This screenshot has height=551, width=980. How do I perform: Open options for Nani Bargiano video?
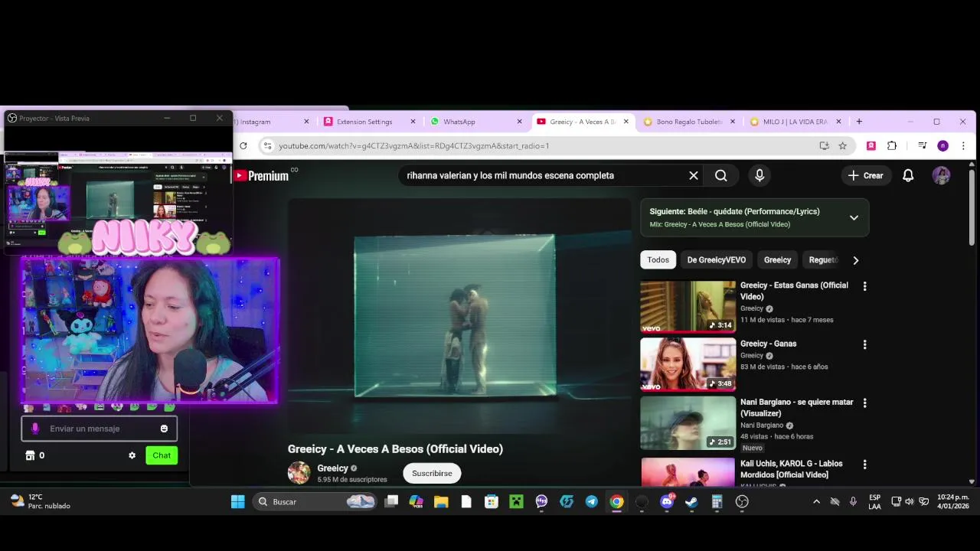tap(865, 403)
